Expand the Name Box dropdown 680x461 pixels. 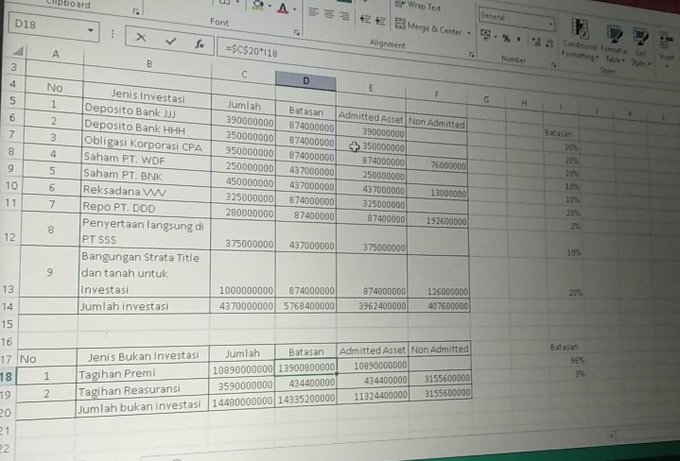point(90,30)
